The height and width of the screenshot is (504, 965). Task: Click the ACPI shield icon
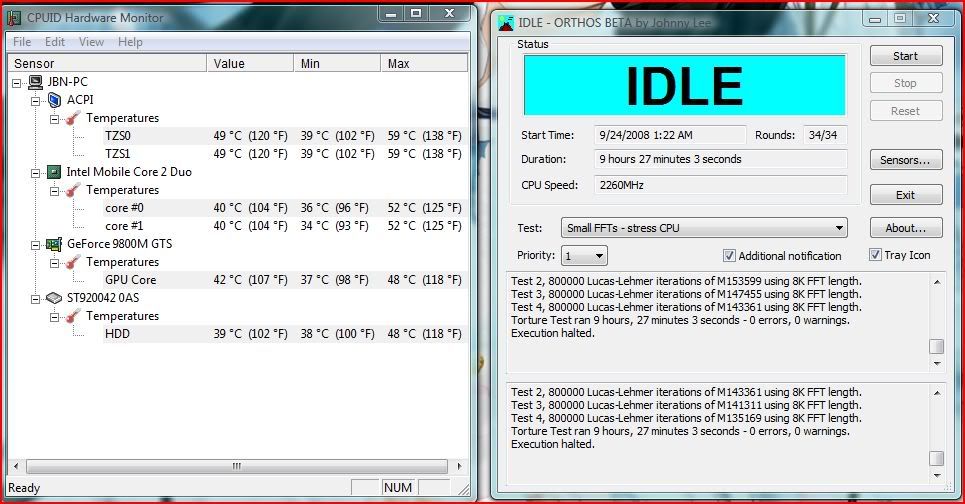54,100
